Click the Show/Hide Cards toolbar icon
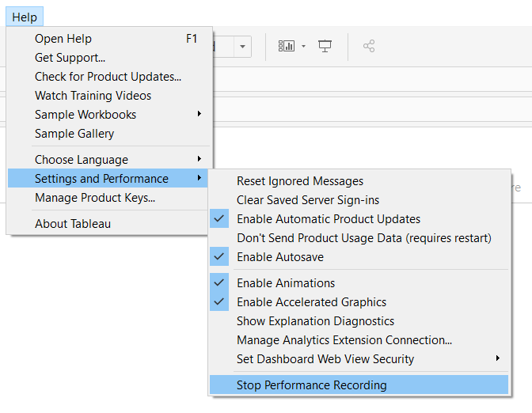Image resolution: width=532 pixels, height=413 pixels. pyautogui.click(x=286, y=47)
